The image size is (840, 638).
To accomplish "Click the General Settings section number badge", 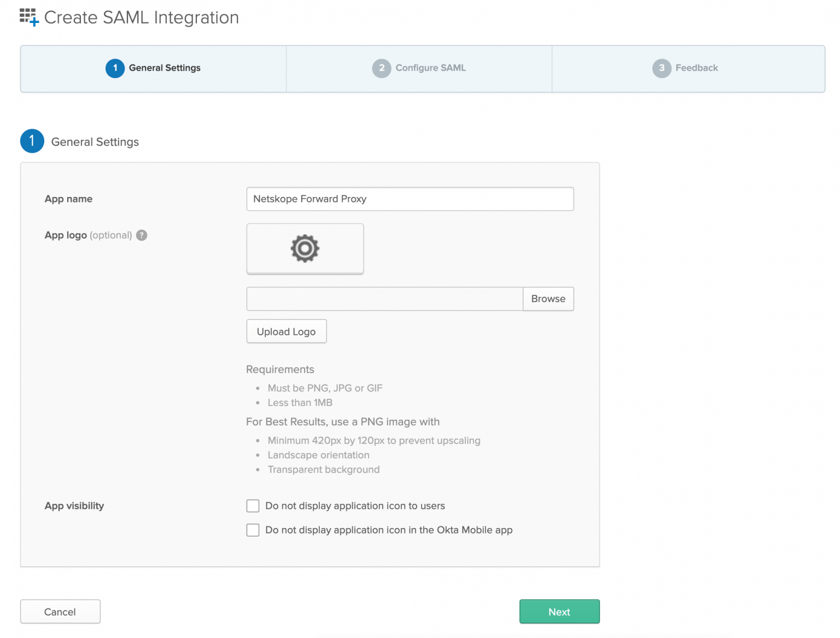I will tap(32, 141).
